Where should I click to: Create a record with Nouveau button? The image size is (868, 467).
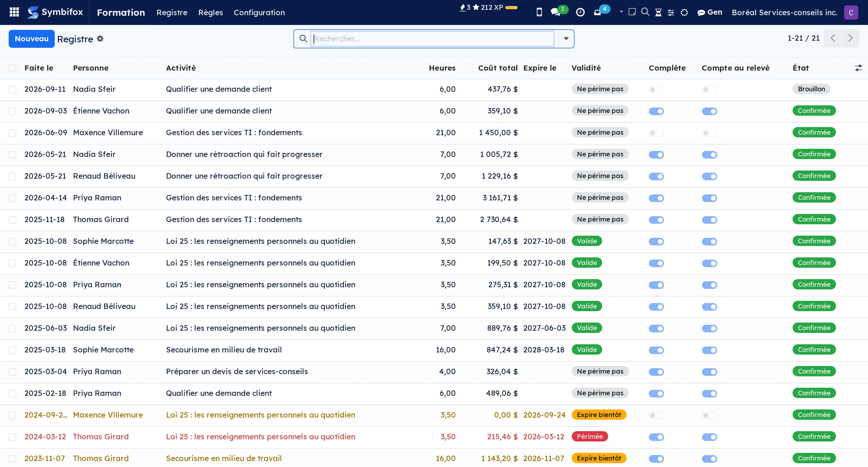click(x=32, y=39)
